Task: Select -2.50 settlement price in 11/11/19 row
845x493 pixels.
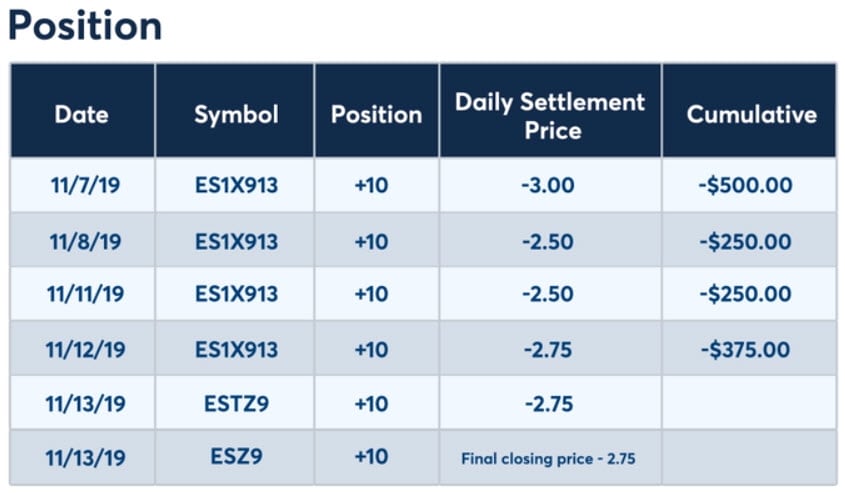Action: coord(546,295)
